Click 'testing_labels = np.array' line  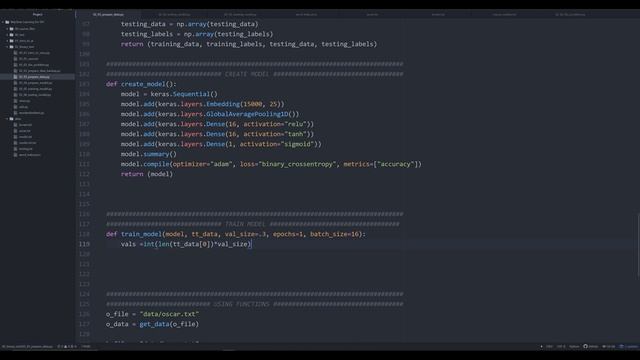(x=197, y=34)
